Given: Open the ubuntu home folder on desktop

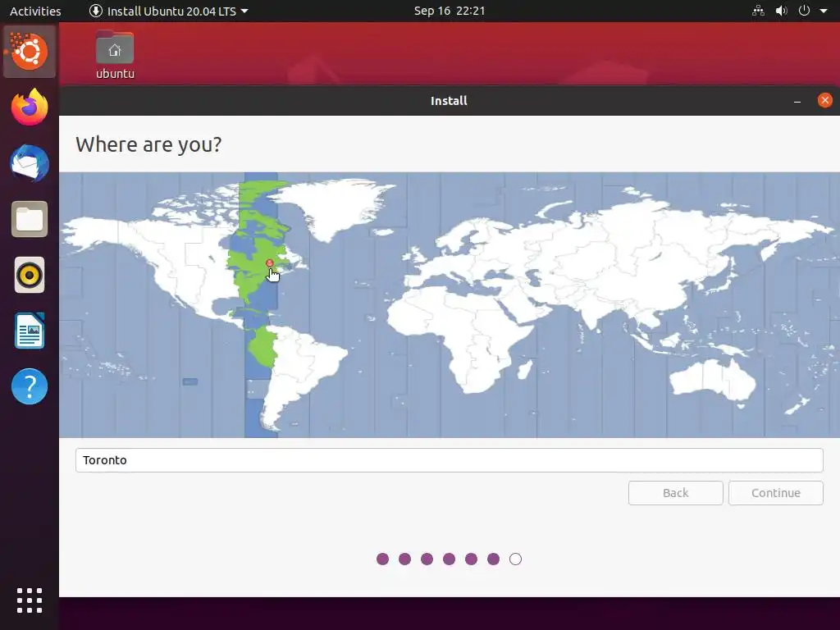Looking at the screenshot, I should coord(115,55).
